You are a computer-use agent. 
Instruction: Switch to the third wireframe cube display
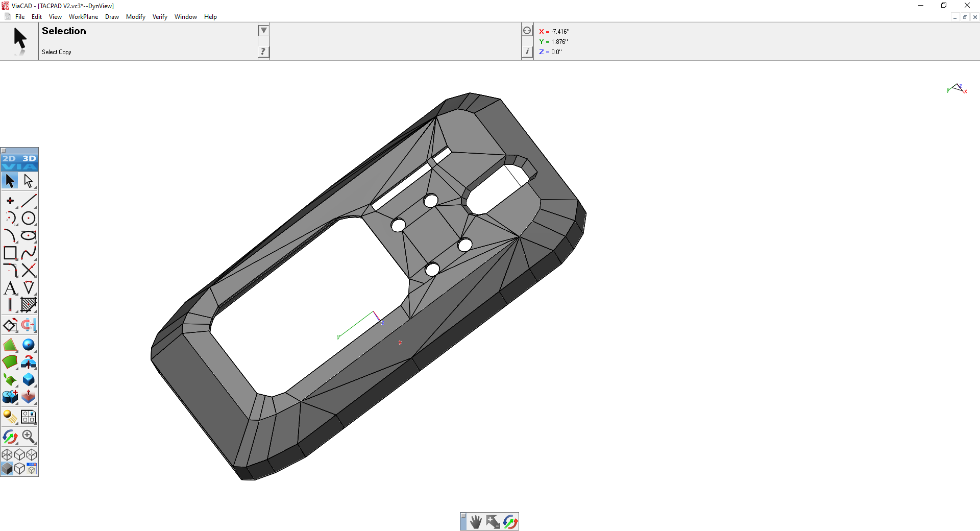(32, 454)
